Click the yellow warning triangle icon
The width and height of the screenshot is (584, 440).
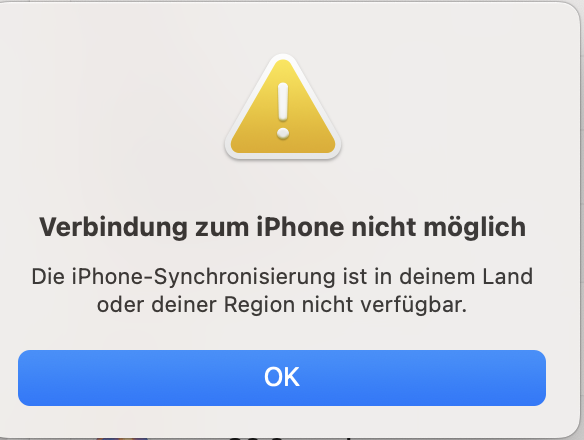point(283,107)
